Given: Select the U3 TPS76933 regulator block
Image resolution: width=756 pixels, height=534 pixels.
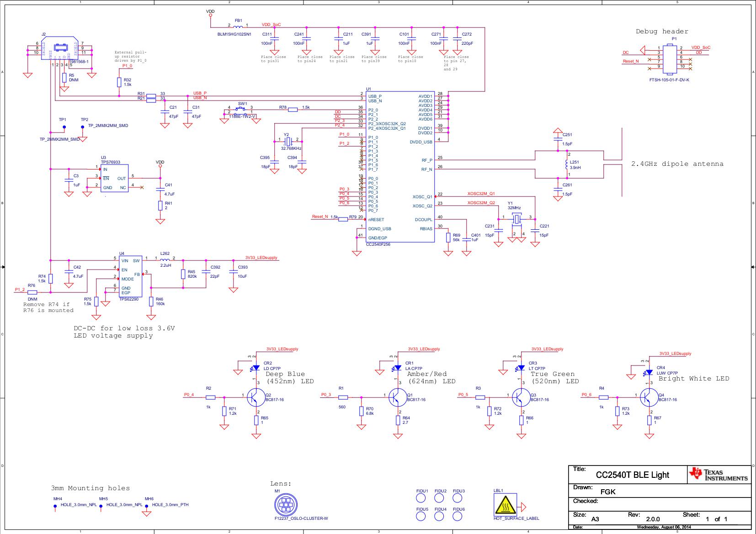Looking at the screenshot, I should click(x=114, y=179).
